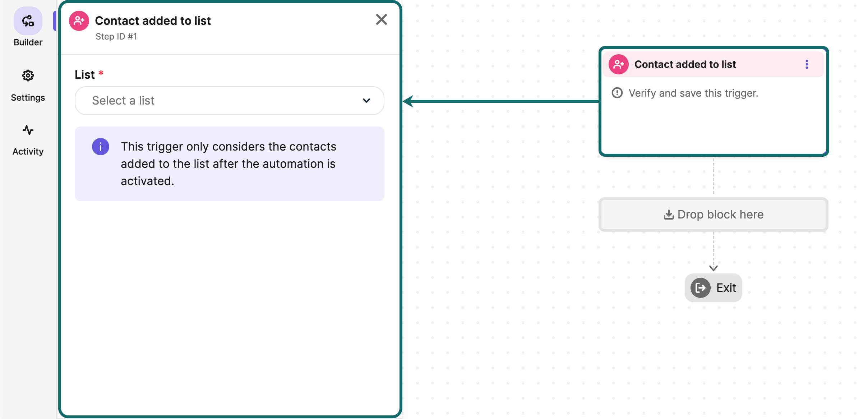Click the Step ID #1 label

click(x=116, y=37)
